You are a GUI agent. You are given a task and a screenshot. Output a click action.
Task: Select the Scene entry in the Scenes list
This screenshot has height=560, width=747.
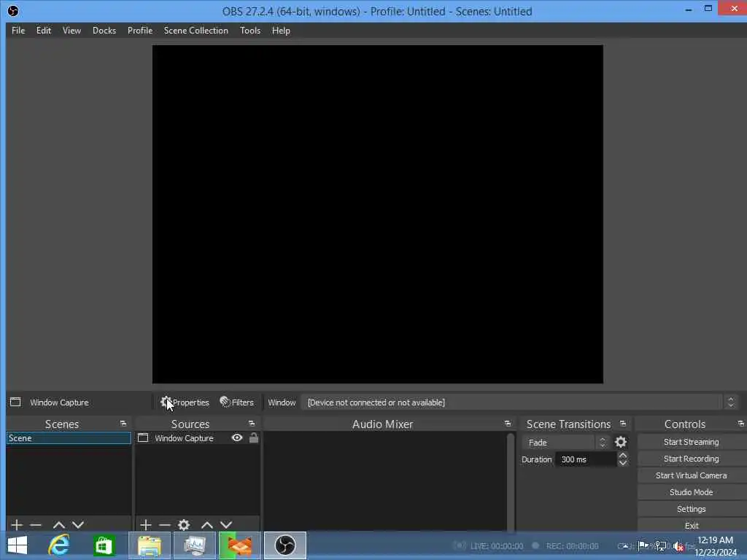(69, 438)
